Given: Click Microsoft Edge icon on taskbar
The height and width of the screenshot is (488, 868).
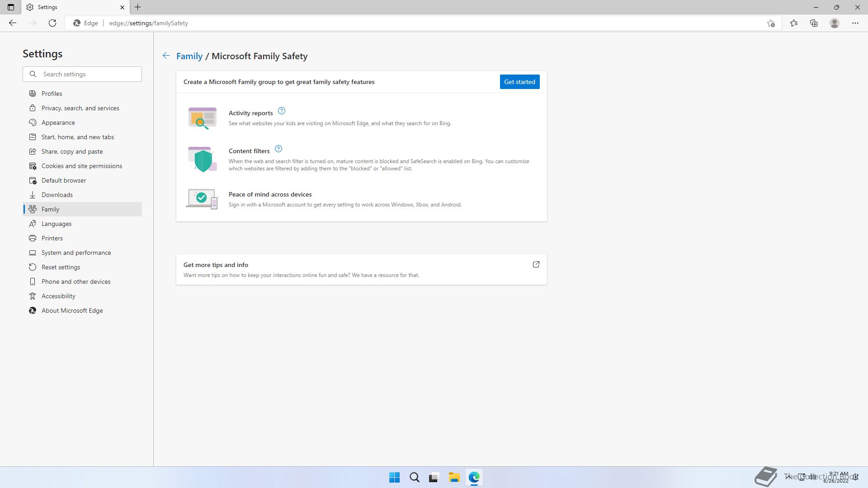Looking at the screenshot, I should pyautogui.click(x=474, y=477).
